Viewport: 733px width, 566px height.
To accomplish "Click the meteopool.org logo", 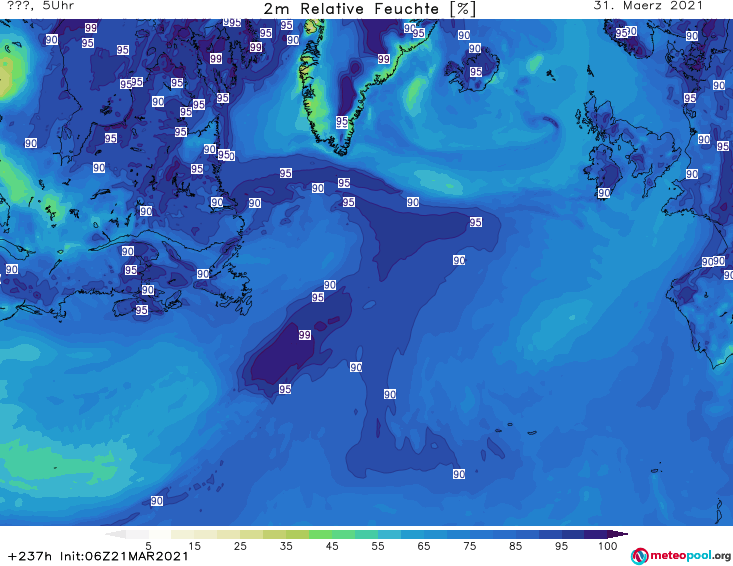I will click(681, 556).
